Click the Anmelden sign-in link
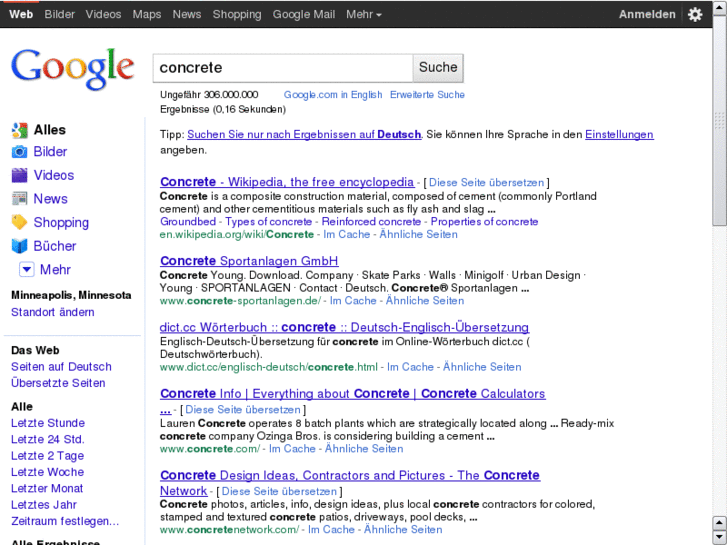Image resolution: width=727 pixels, height=545 pixels. (647, 14)
